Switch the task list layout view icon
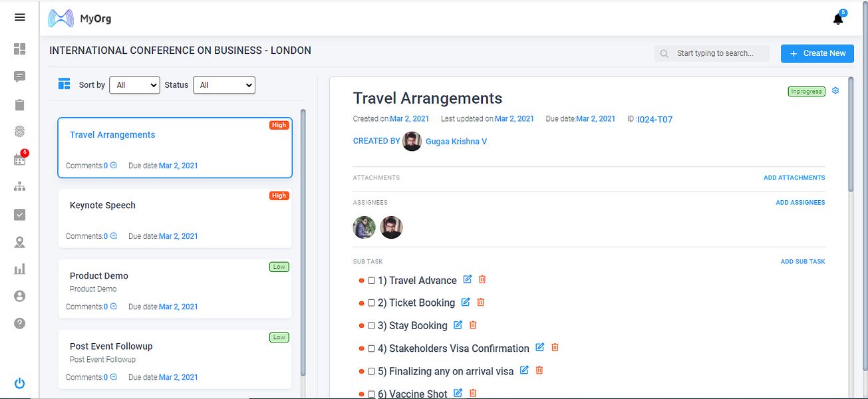 [x=64, y=84]
